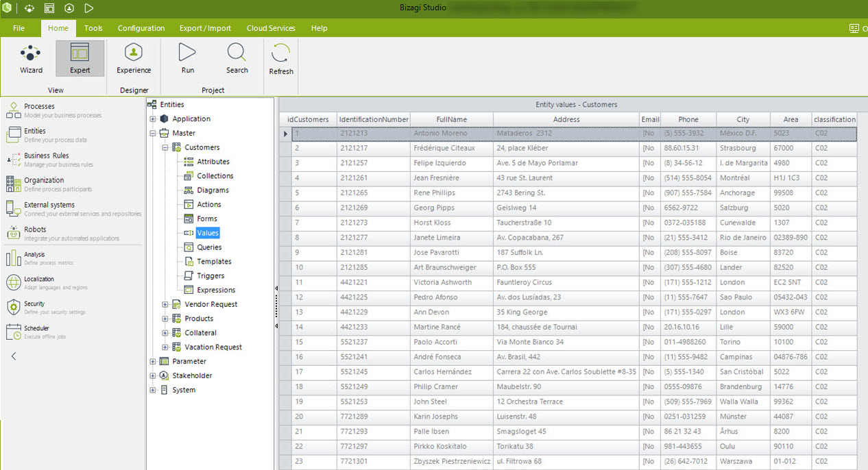Expand the Products node
This screenshot has height=470, width=868.
tap(165, 319)
